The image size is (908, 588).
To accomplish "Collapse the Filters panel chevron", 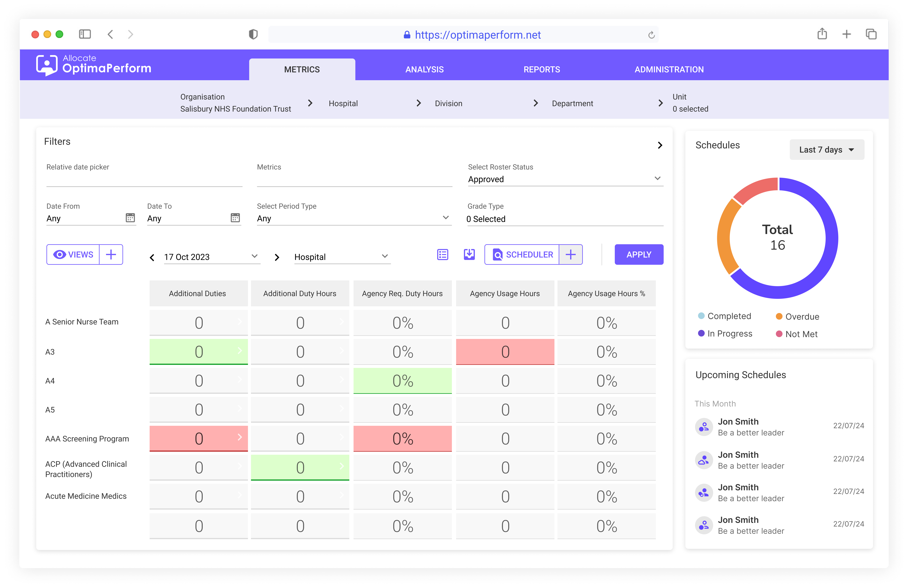I will [x=660, y=145].
